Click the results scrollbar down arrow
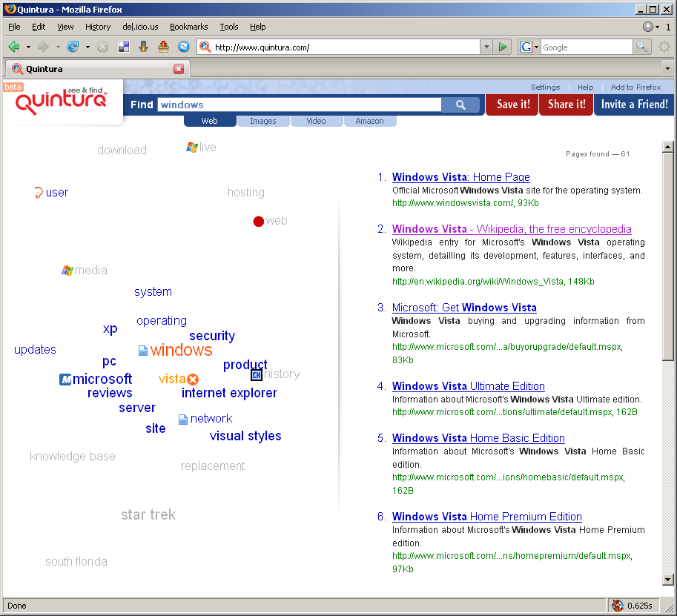This screenshot has height=616, width=677. pyautogui.click(x=667, y=580)
